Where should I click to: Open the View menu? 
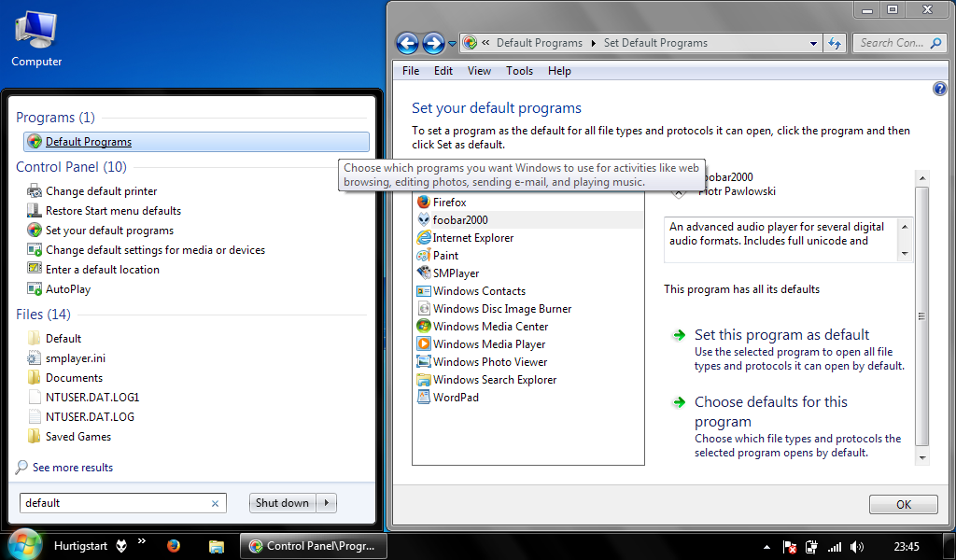[479, 71]
